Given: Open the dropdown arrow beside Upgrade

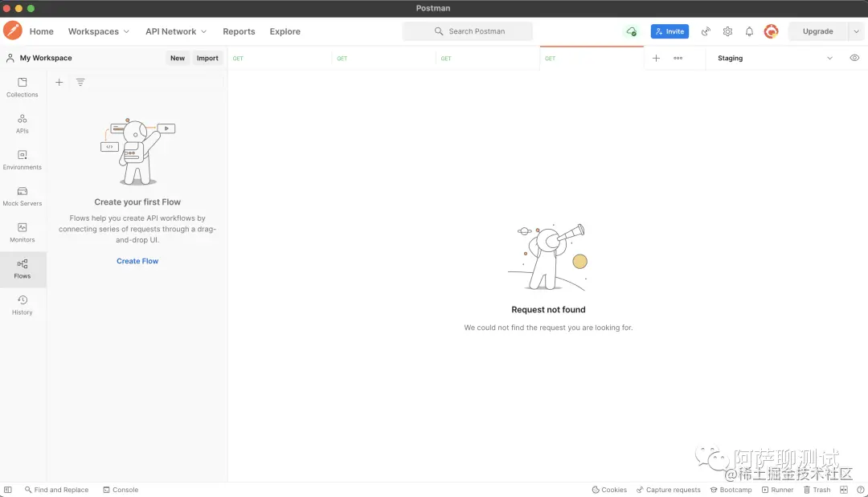Looking at the screenshot, I should coord(857,31).
